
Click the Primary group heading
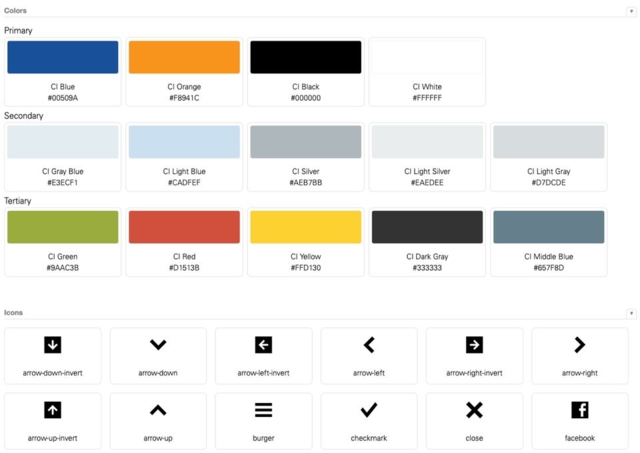tap(18, 31)
